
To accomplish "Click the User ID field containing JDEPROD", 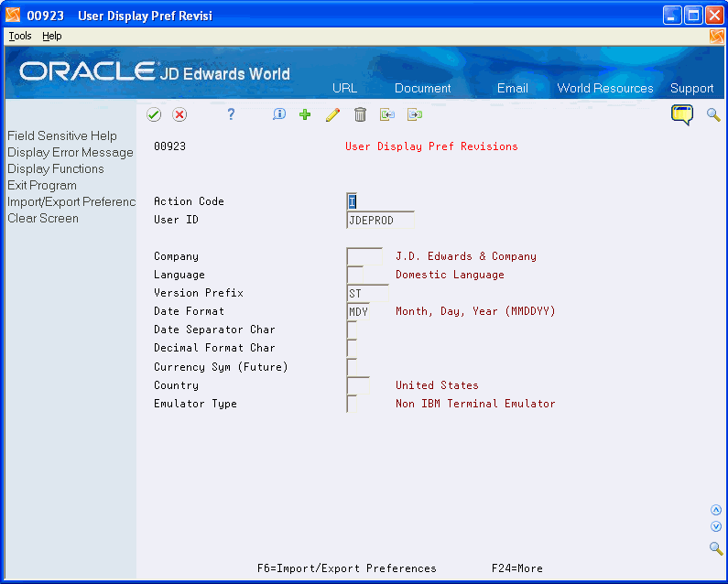I will 380,220.
